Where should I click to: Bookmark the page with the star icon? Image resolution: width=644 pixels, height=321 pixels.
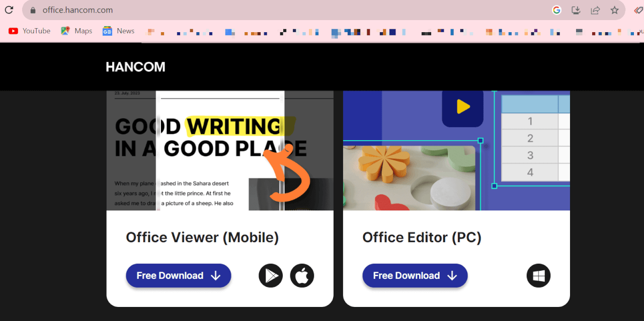[x=614, y=10]
